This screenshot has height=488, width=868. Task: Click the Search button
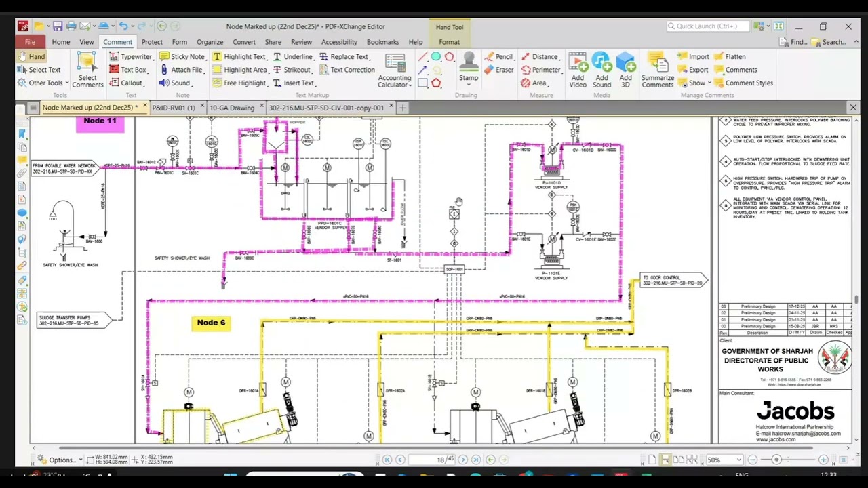[829, 42]
